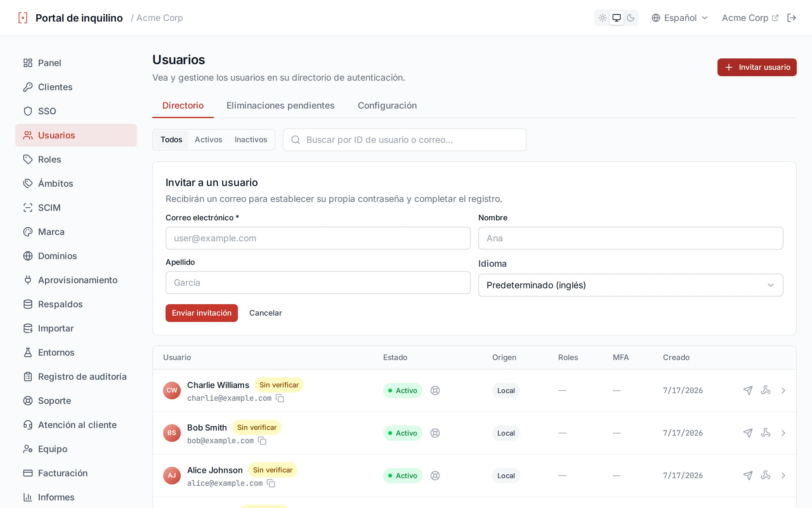Open Panel in the sidebar
The image size is (812, 508).
point(76,63)
